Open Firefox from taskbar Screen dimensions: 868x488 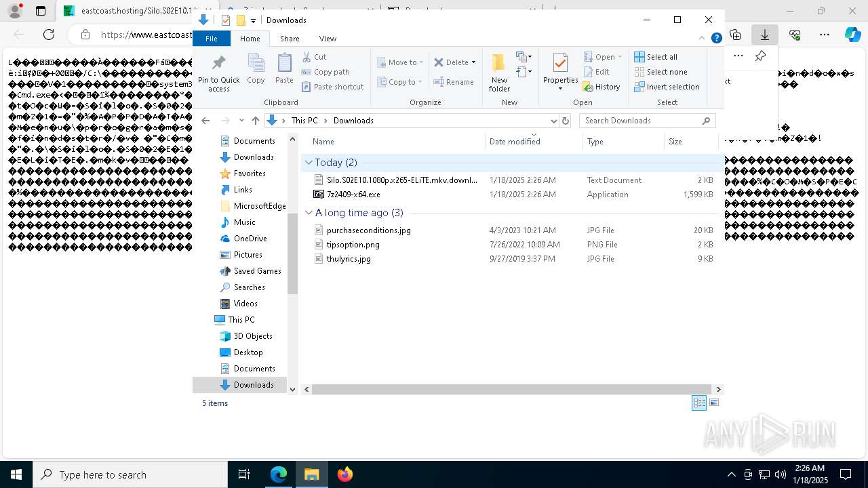coord(344,474)
